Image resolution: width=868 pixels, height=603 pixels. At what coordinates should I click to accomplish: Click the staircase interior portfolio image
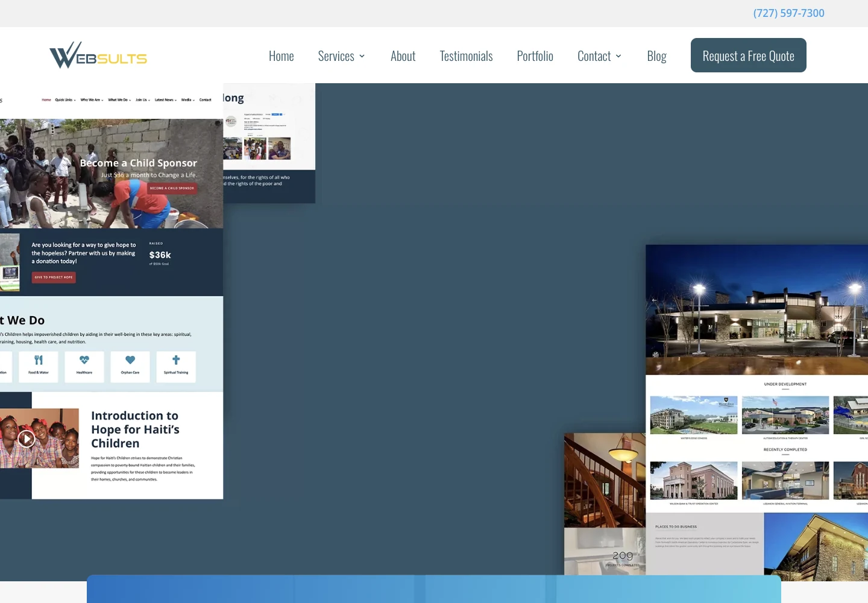coord(605,480)
